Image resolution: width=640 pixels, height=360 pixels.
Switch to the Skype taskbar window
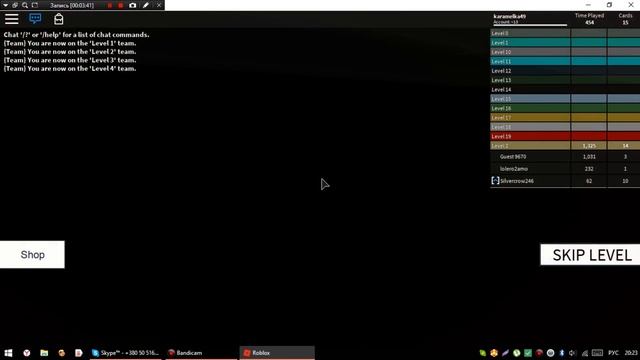click(126, 353)
